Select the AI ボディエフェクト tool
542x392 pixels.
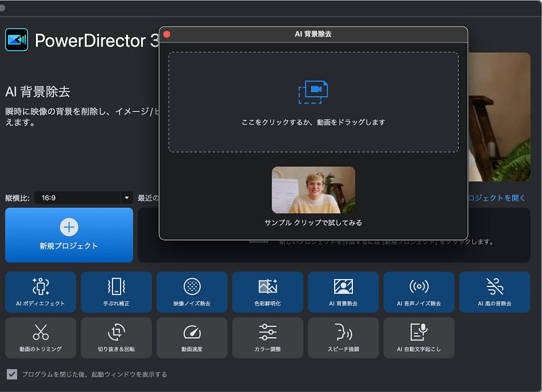pyautogui.click(x=39, y=292)
